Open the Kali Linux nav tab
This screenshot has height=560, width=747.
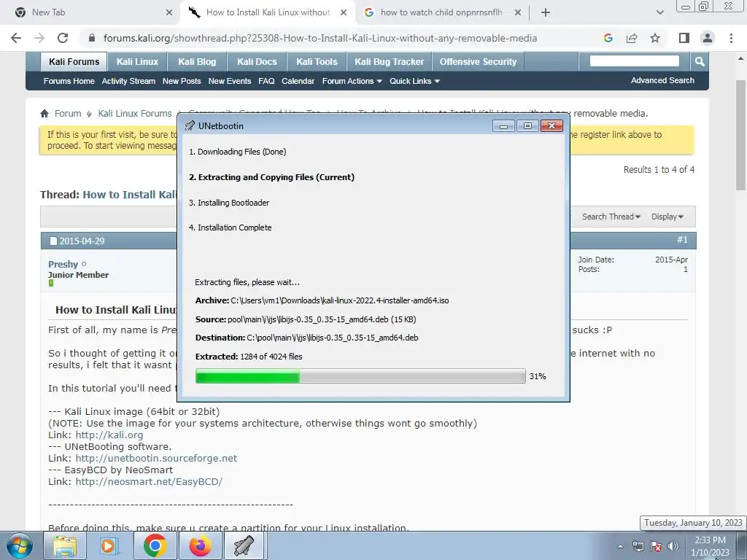pyautogui.click(x=137, y=61)
